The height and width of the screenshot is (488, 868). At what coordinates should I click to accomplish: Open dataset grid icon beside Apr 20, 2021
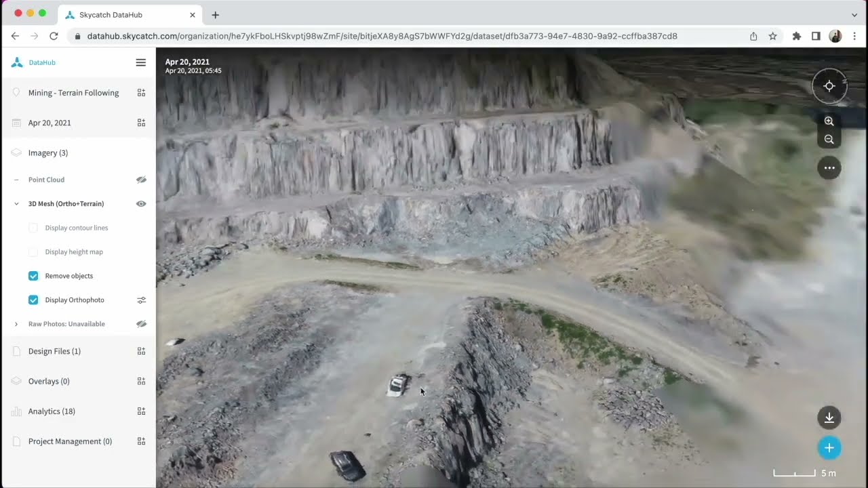click(141, 123)
